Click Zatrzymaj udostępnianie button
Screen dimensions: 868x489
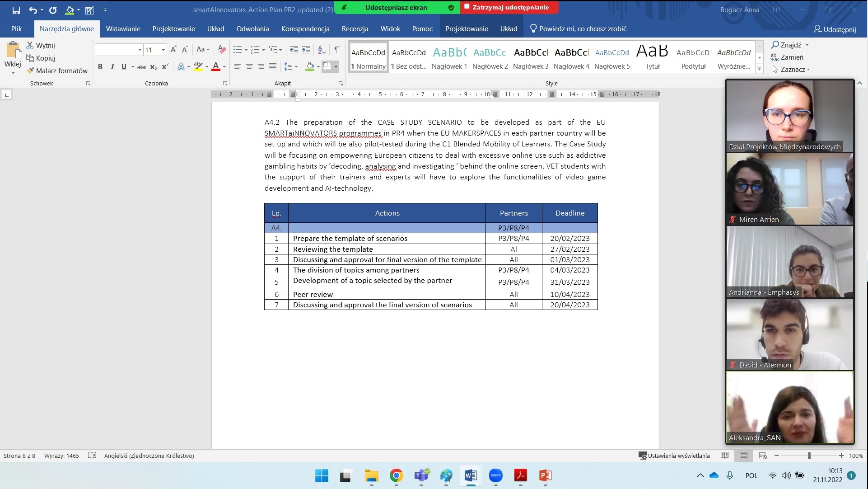tap(509, 7)
